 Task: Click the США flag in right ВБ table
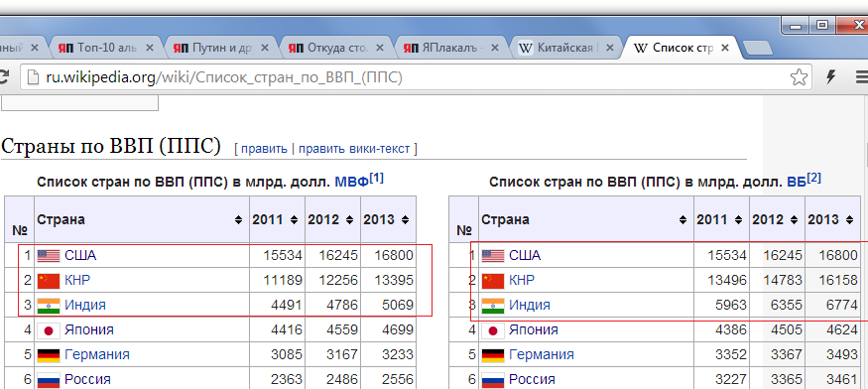(x=493, y=256)
